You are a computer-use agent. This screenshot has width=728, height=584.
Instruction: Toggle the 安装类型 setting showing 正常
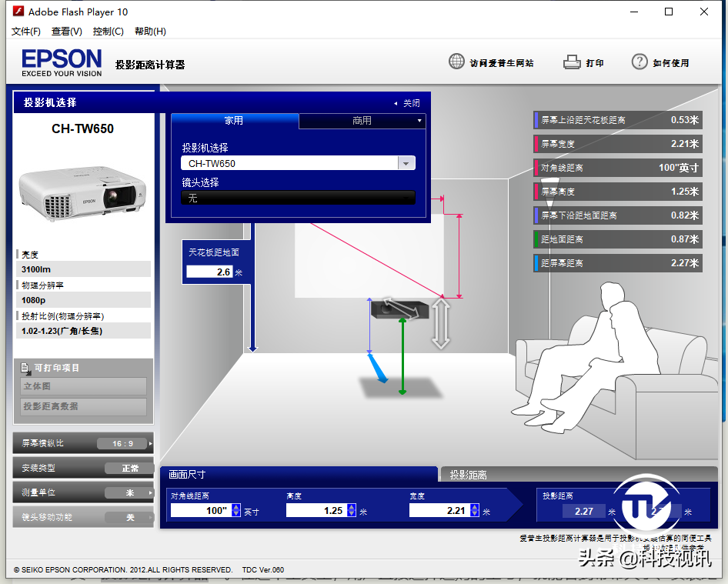(x=129, y=468)
